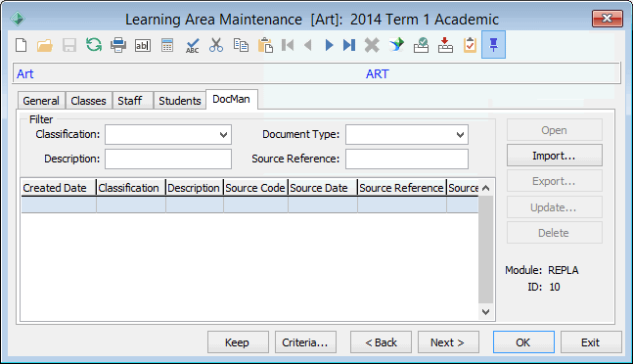This screenshot has height=364, width=633.
Task: Click the document grid scroll up arrow
Action: coord(485,188)
